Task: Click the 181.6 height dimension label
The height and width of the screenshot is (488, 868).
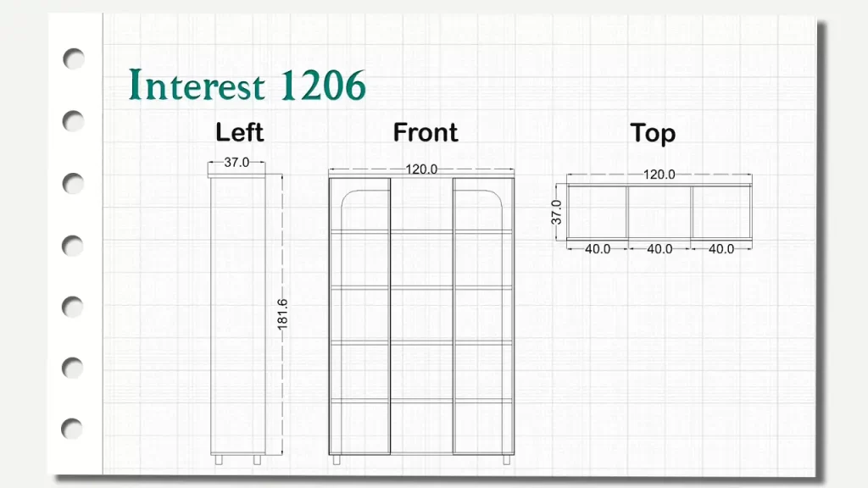Action: 283,313
